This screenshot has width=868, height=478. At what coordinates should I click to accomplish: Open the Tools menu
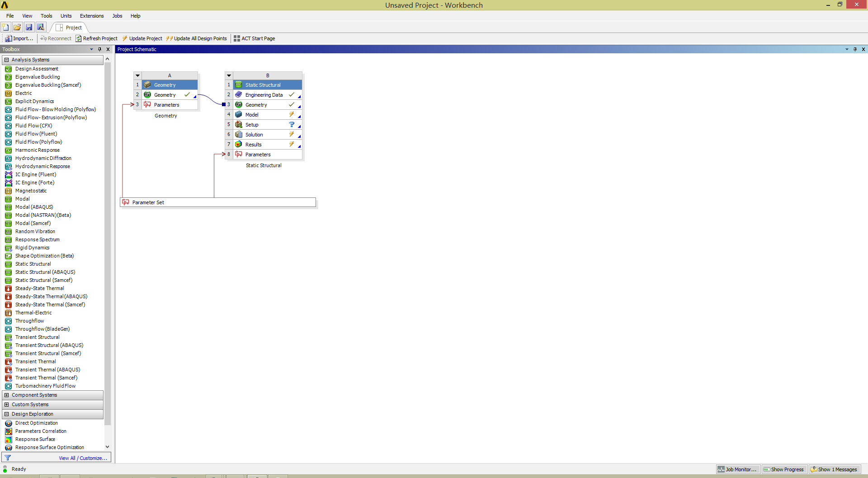[x=47, y=16]
